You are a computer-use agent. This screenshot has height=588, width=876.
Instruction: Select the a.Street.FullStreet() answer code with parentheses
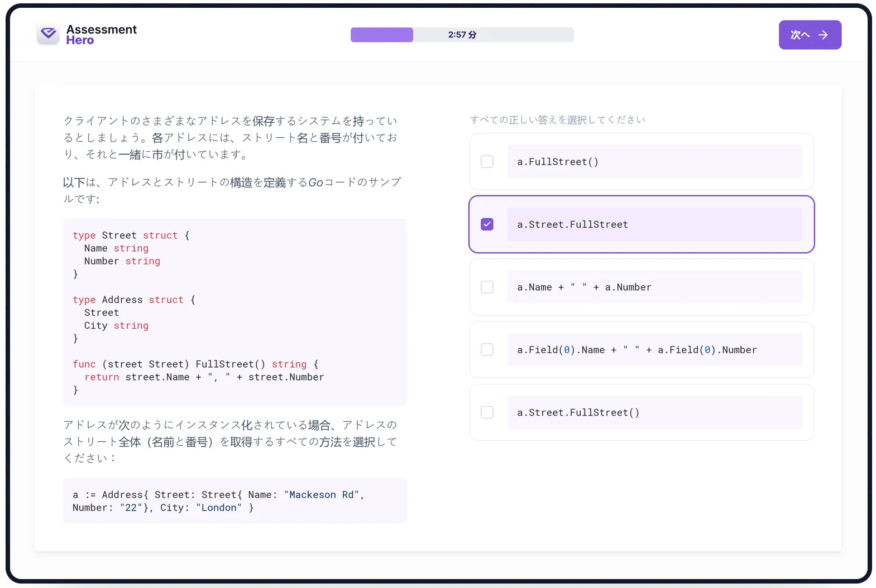pyautogui.click(x=578, y=412)
